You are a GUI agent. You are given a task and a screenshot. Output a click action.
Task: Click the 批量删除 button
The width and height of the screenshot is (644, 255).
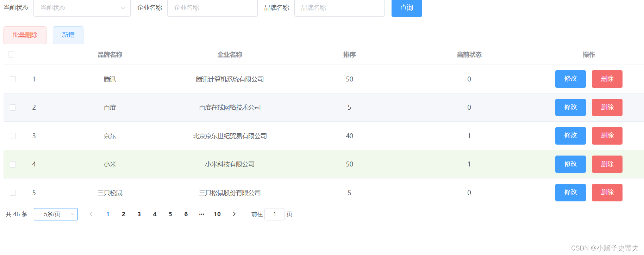25,35
